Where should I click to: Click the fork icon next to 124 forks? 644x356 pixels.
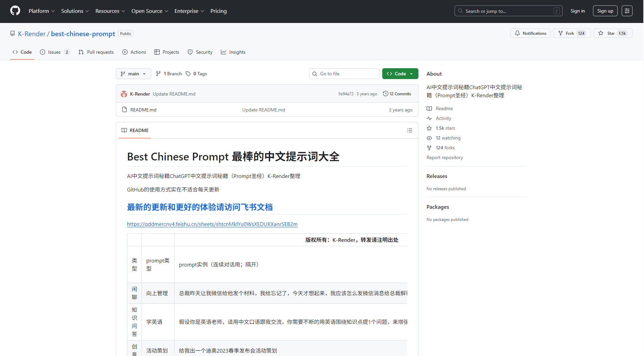pos(429,148)
